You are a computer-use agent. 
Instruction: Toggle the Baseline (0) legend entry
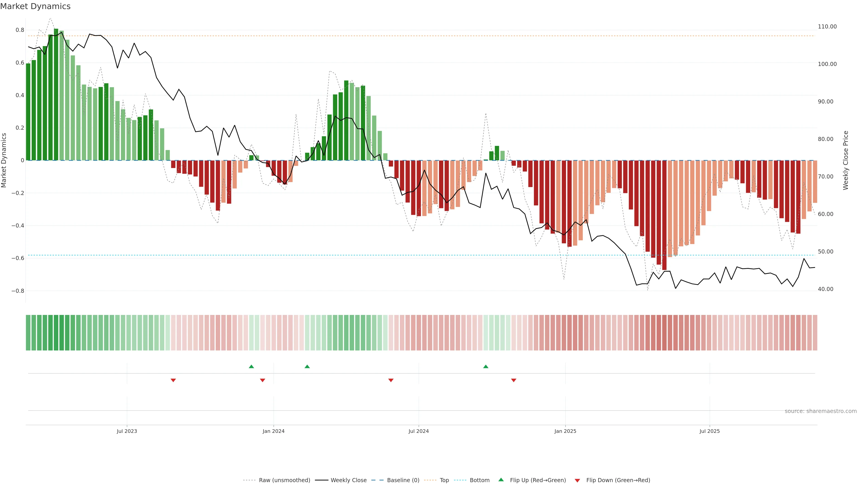[x=403, y=480]
